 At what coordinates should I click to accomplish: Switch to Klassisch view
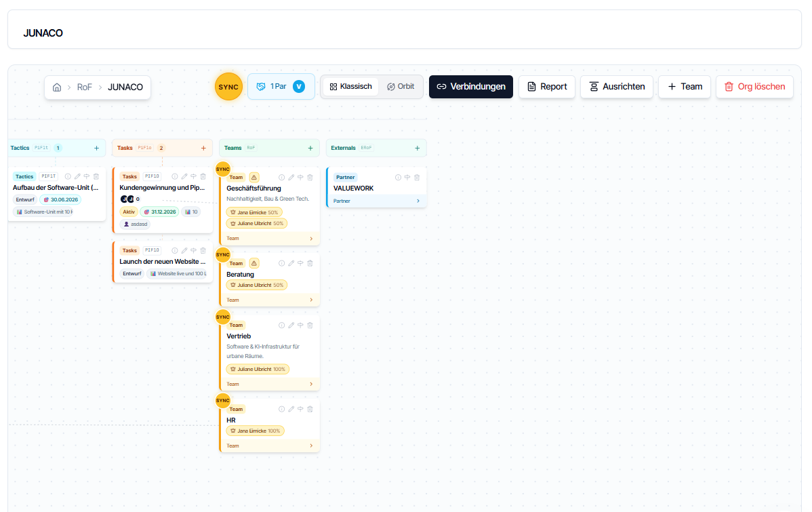click(351, 87)
